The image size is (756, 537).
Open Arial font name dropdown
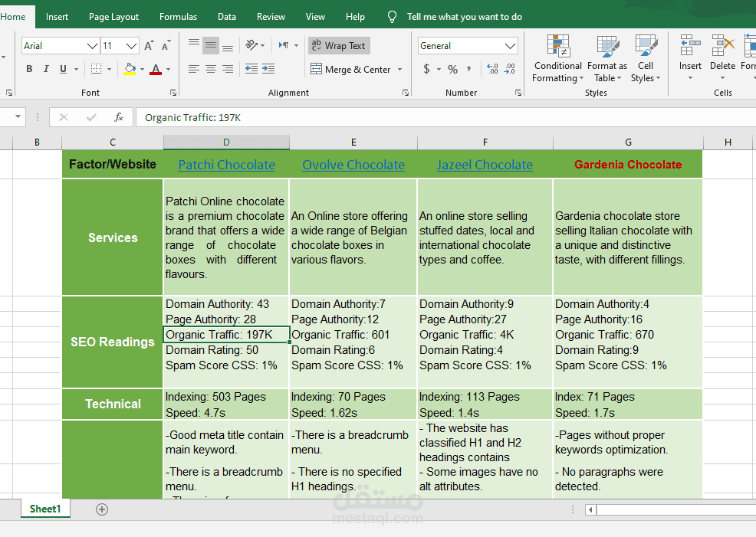92,46
